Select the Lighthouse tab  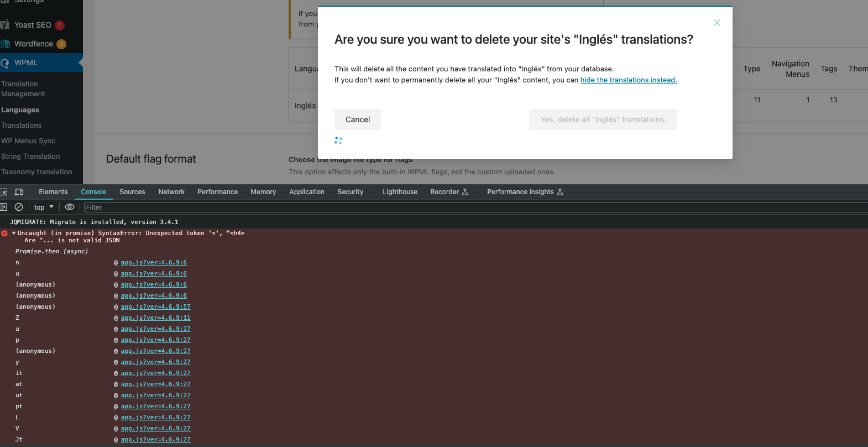coord(400,192)
